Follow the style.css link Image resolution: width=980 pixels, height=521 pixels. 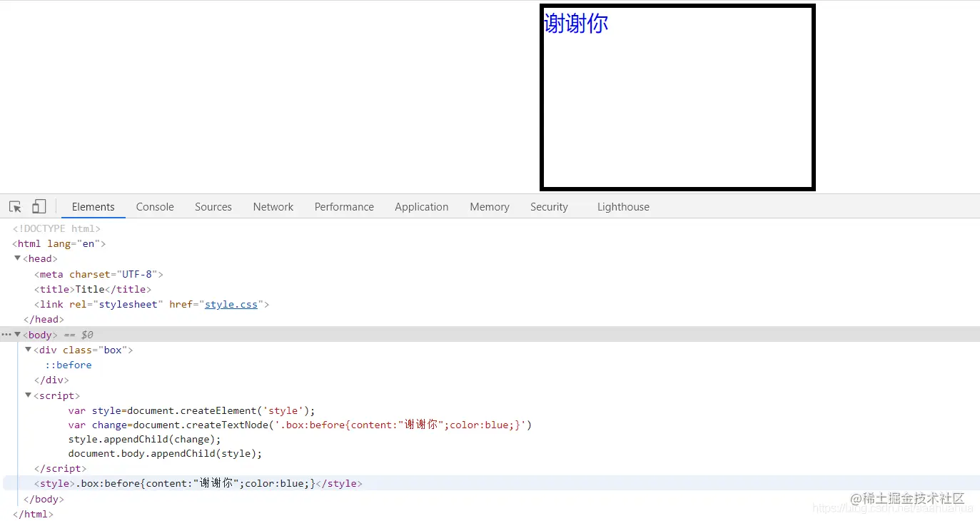231,304
